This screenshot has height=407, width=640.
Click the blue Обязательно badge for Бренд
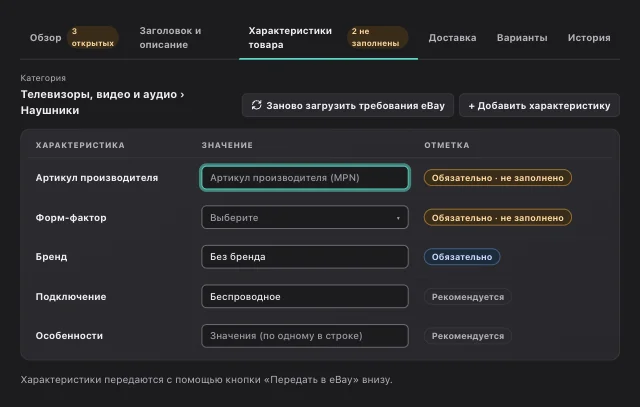pos(462,257)
